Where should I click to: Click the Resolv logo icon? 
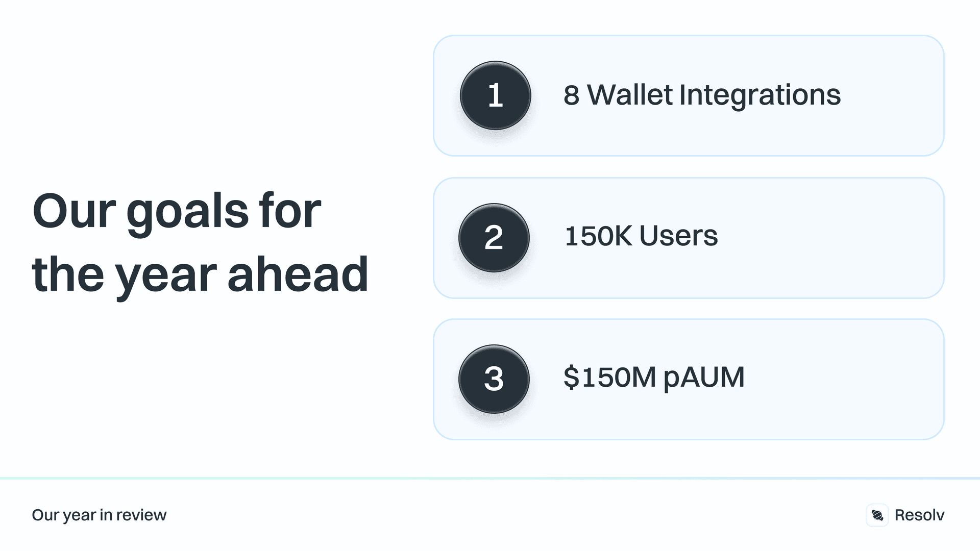[877, 515]
